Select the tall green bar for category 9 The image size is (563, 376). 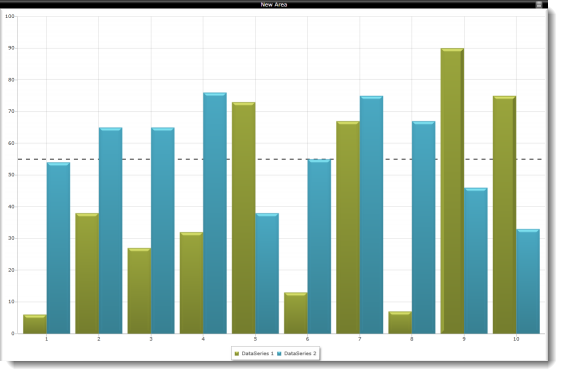[452, 191]
